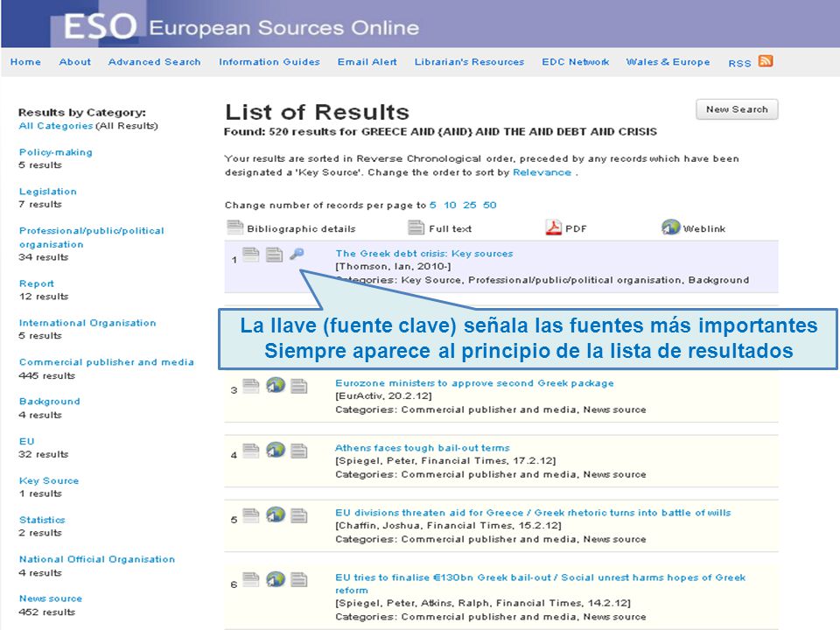Click the Bibliographic details legend icon
The height and width of the screenshot is (630, 840).
pyautogui.click(x=234, y=227)
